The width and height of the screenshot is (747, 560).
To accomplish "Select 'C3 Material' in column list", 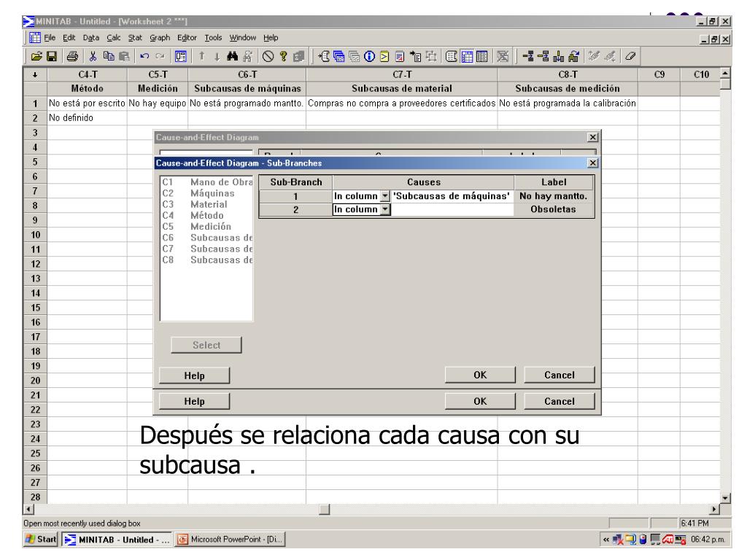I will point(206,204).
